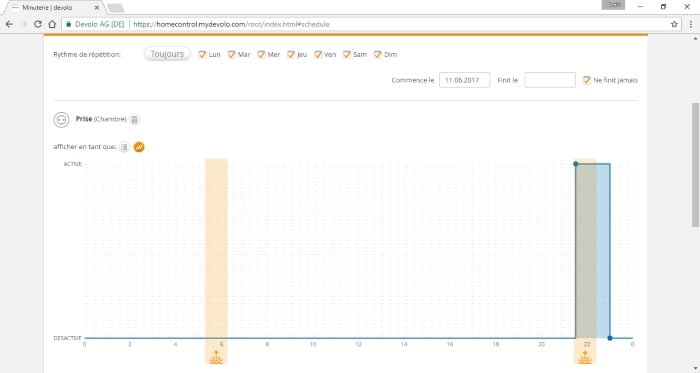Image resolution: width=700 pixels, height=373 pixels.
Task: Click the DESACTIVE axis label
Action: [x=67, y=338]
